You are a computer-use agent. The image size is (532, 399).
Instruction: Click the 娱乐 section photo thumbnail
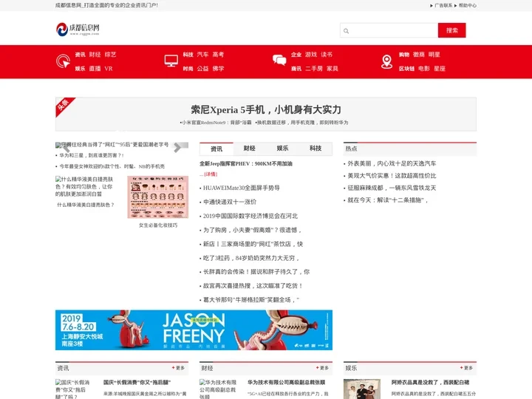[362, 389]
